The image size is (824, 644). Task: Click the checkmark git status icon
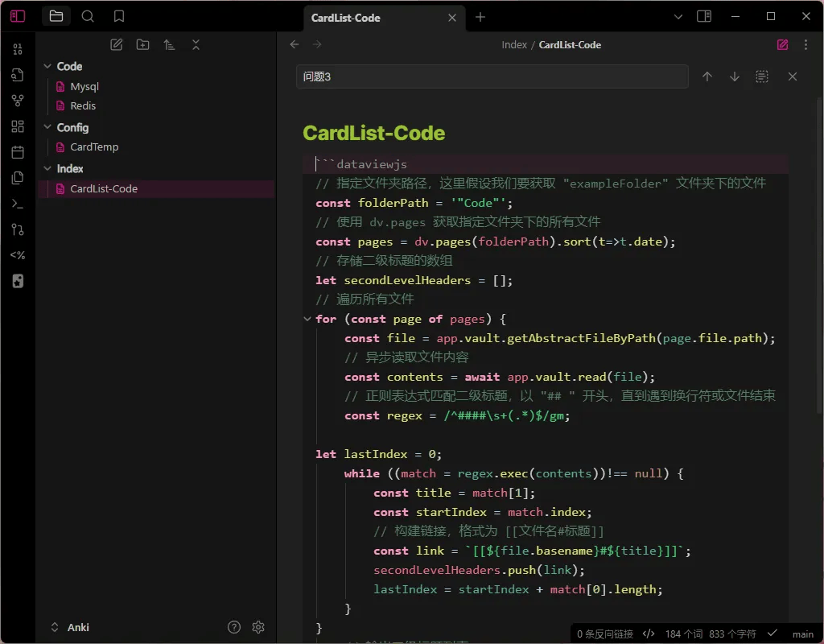(x=772, y=634)
